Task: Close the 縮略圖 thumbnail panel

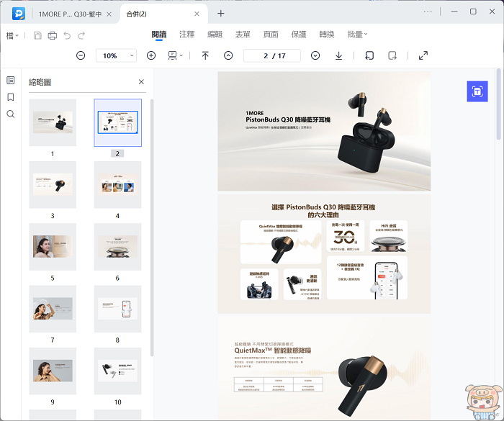Action: (141, 82)
